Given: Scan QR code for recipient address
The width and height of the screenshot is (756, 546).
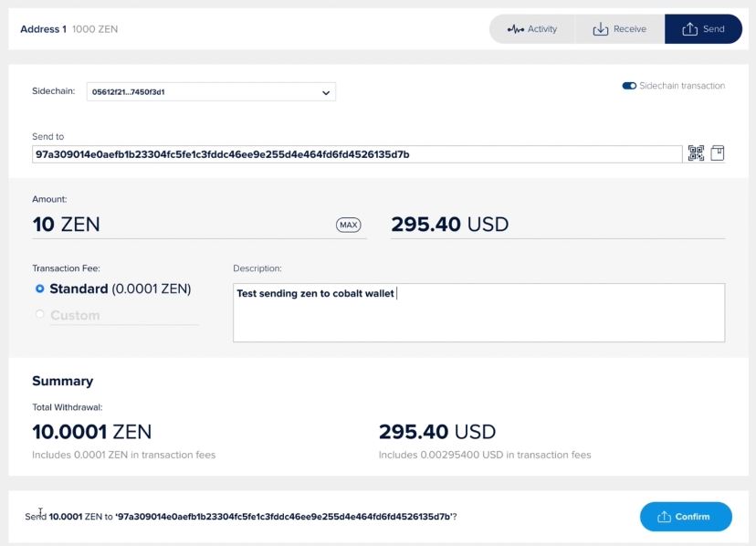Looking at the screenshot, I should 696,153.
